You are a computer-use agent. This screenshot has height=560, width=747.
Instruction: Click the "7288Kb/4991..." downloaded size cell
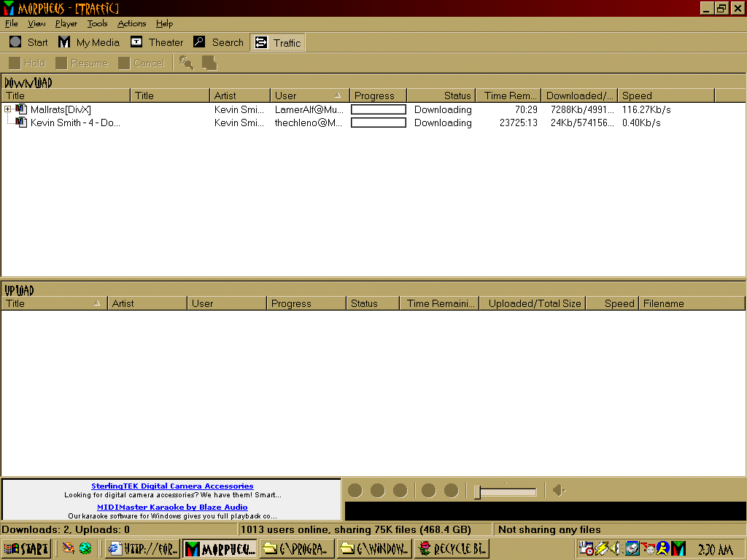[582, 109]
